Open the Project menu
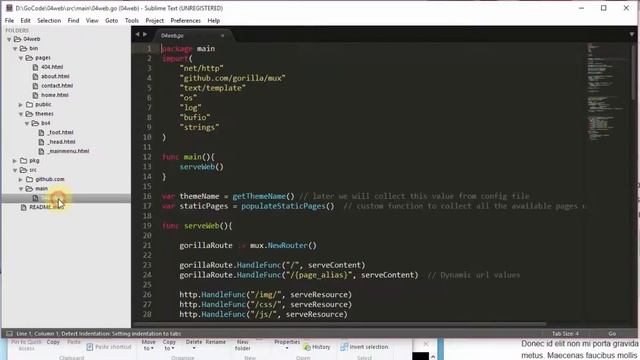The width and height of the screenshot is (640, 360). click(155, 20)
